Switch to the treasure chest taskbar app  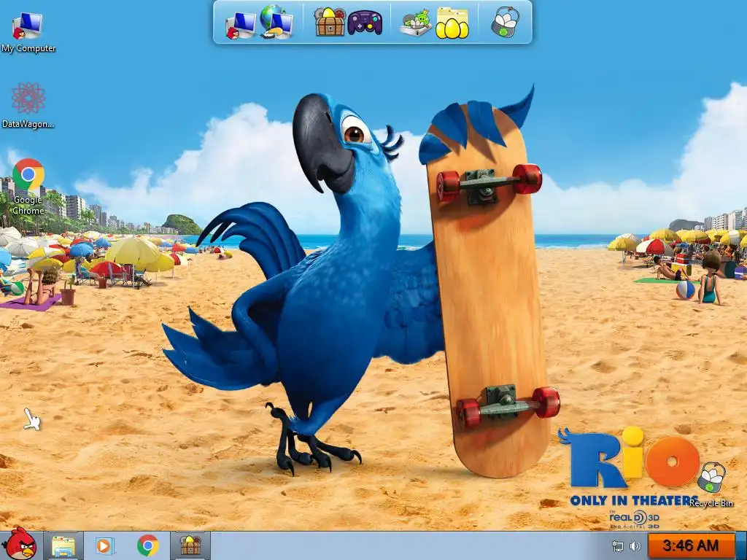(190, 545)
